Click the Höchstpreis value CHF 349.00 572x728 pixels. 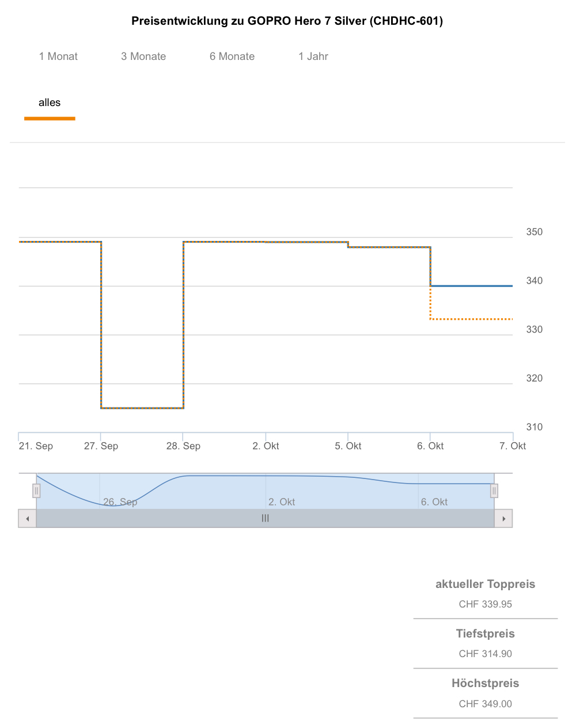[485, 704]
